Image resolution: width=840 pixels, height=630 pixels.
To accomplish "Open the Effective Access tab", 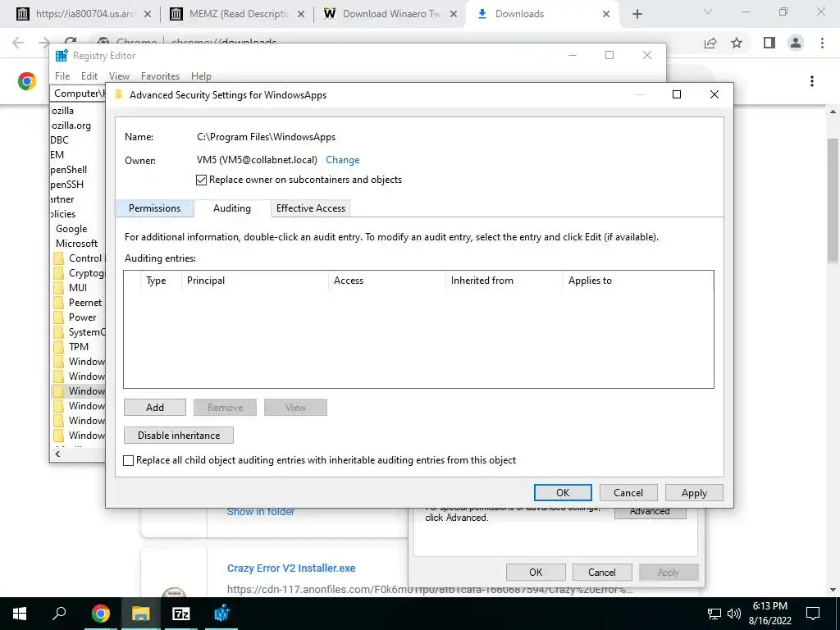I will (x=311, y=208).
